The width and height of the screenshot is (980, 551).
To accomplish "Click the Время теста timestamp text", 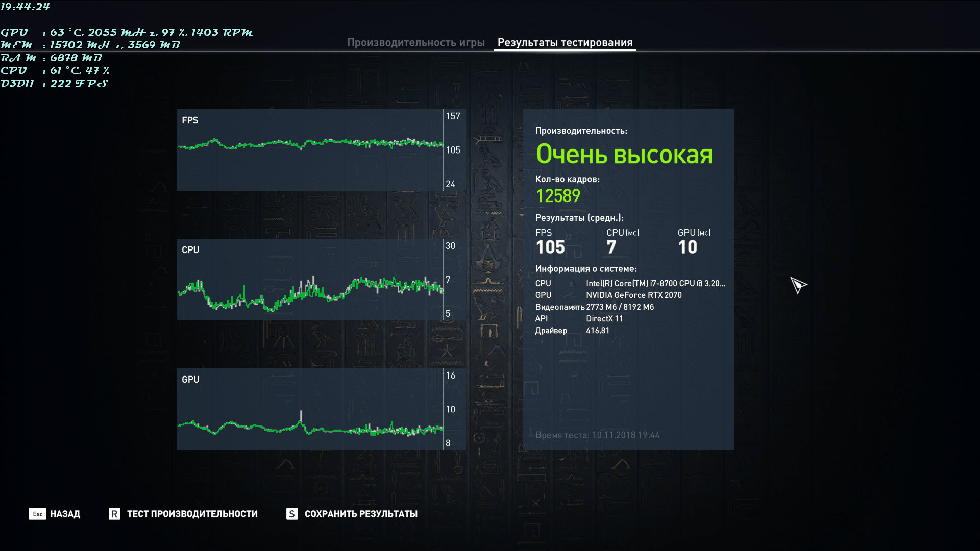I will [597, 435].
